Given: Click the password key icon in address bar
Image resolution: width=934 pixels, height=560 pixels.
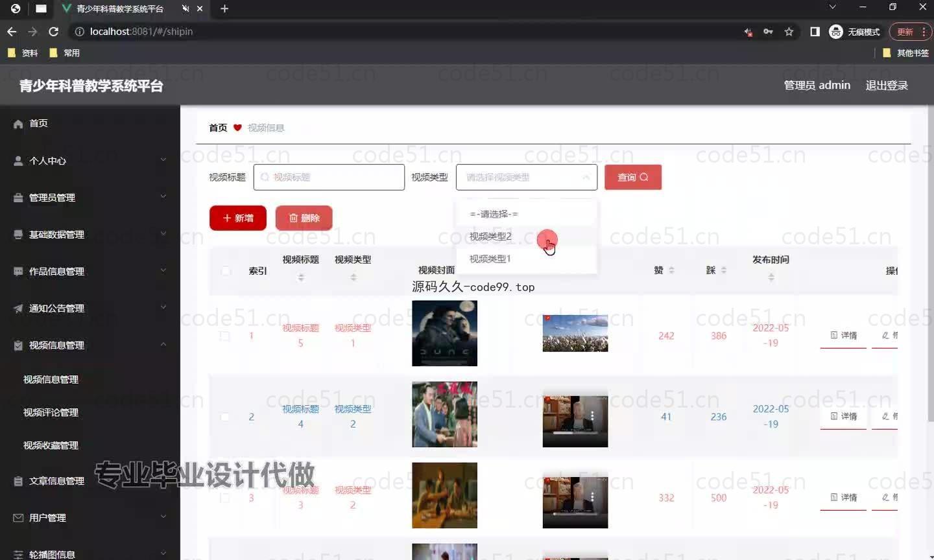Looking at the screenshot, I should (x=768, y=31).
